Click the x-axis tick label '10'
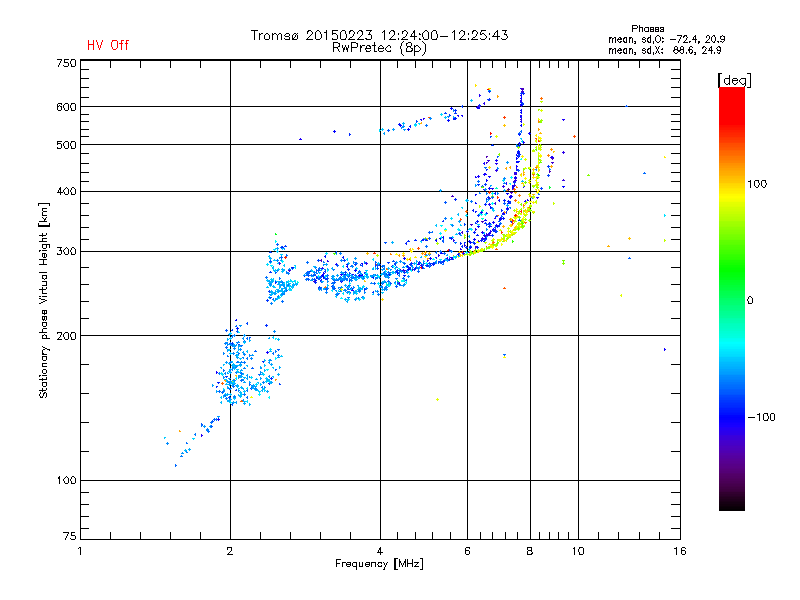This screenshot has height=600, width=800. [578, 551]
